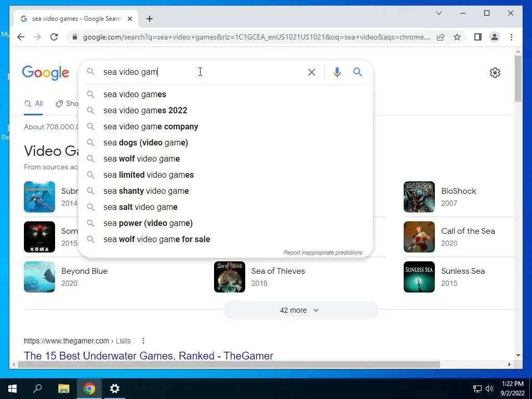Click the vertical scrollbar thumb
This screenshot has height=399, width=532.
click(x=518, y=79)
